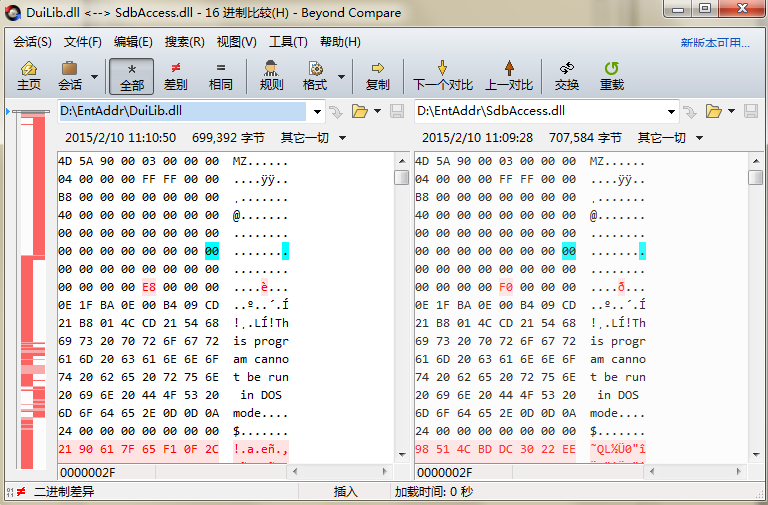
Task: Click the 规则 (Rules) toolbar icon
Action: click(271, 76)
